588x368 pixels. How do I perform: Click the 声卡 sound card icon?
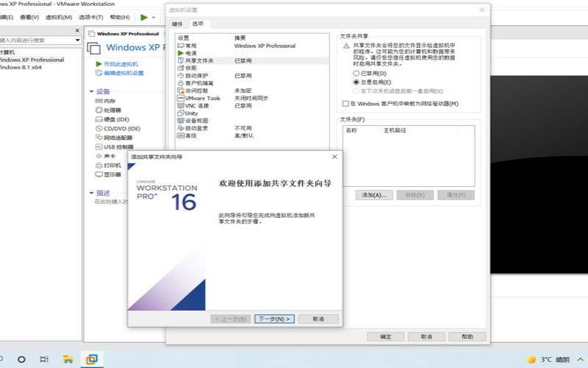click(98, 156)
